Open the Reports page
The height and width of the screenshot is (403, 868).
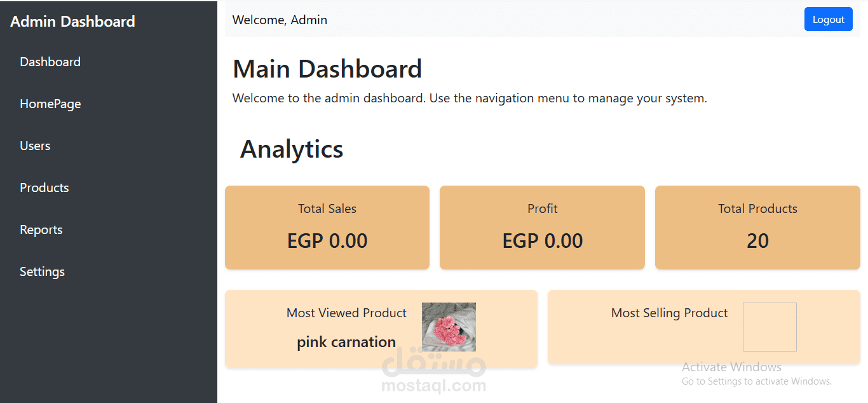click(41, 229)
